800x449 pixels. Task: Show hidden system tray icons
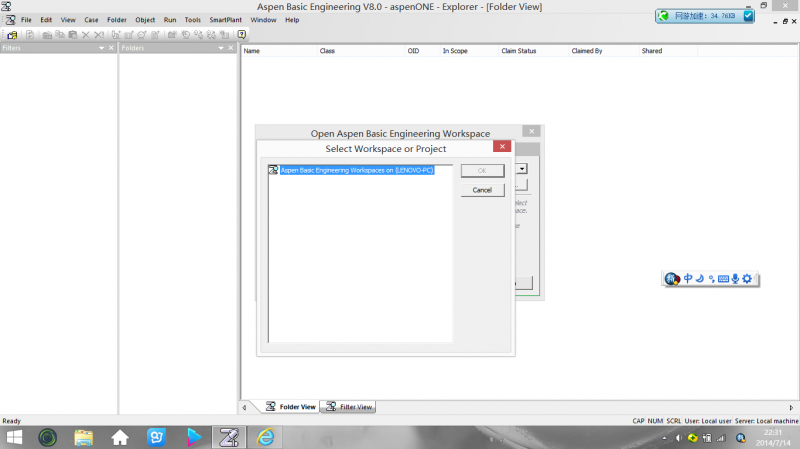pyautogui.click(x=664, y=438)
